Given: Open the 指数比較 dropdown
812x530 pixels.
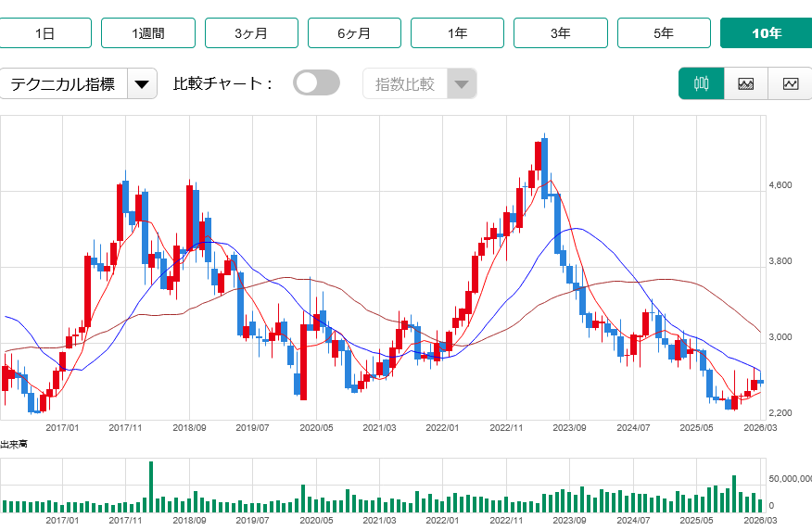Looking at the screenshot, I should tap(419, 84).
